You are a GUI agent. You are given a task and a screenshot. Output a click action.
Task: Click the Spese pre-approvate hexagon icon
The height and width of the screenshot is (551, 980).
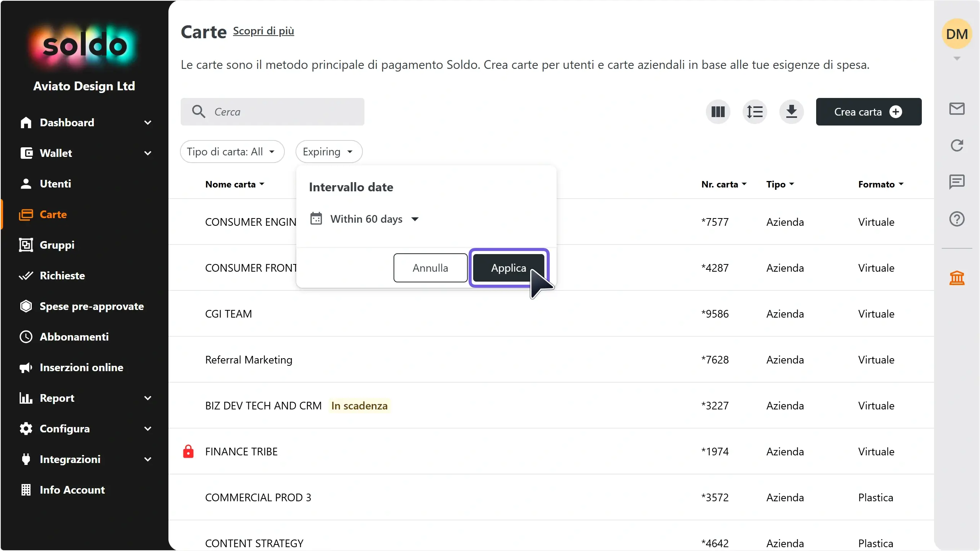(x=26, y=306)
